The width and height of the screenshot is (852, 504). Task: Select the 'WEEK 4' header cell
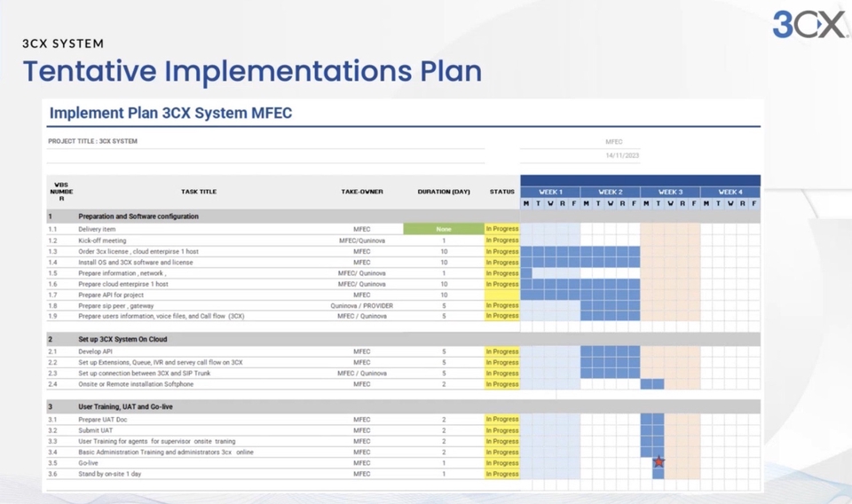(x=730, y=192)
